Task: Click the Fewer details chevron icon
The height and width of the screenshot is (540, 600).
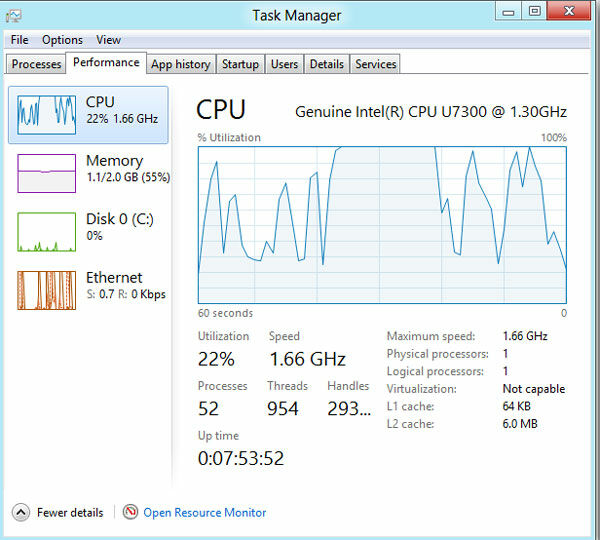Action: pyautogui.click(x=21, y=512)
